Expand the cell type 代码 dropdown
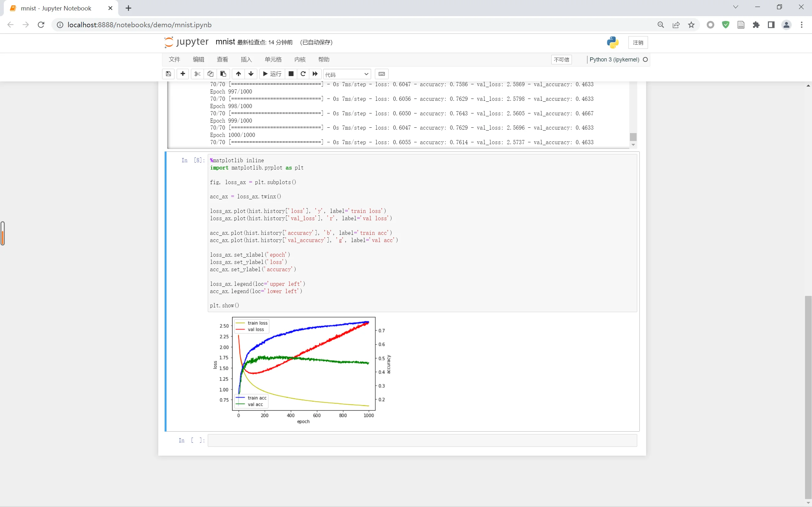 click(x=347, y=74)
